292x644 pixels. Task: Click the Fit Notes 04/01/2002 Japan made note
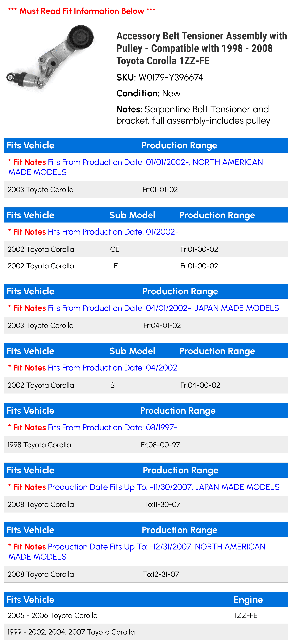144,308
